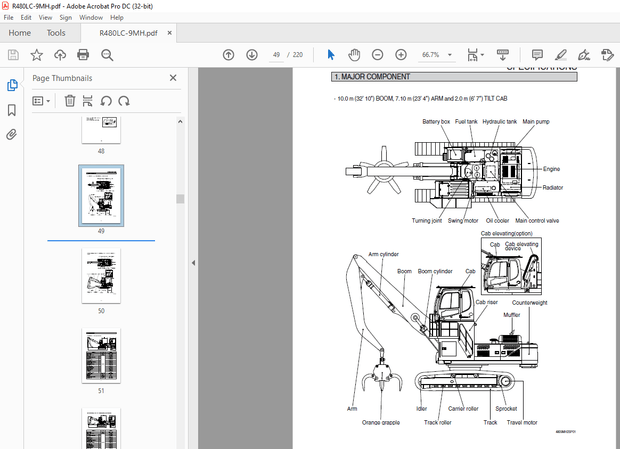Select the R480LC-9MH.pdf document tab

click(x=128, y=33)
